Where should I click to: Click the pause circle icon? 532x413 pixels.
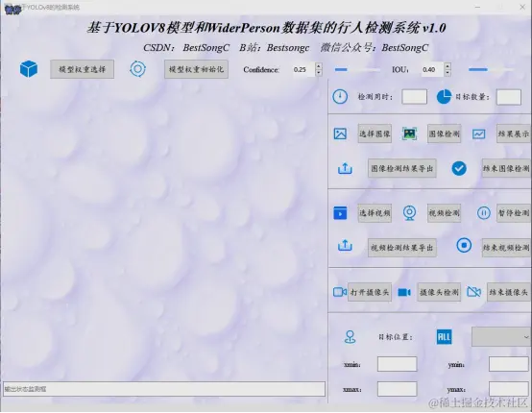click(x=483, y=213)
